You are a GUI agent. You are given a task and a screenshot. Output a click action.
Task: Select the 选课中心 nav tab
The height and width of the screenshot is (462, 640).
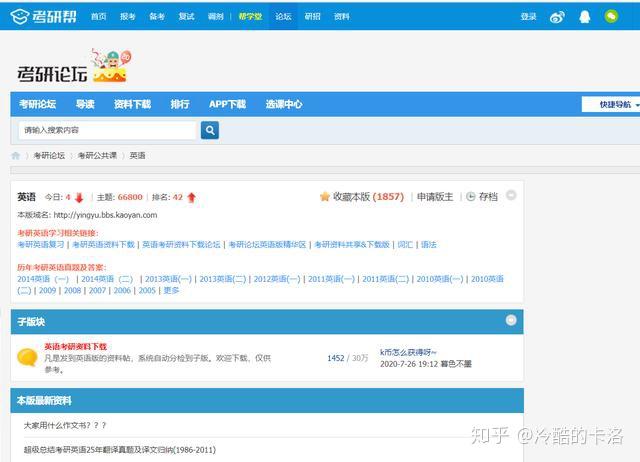coord(284,104)
